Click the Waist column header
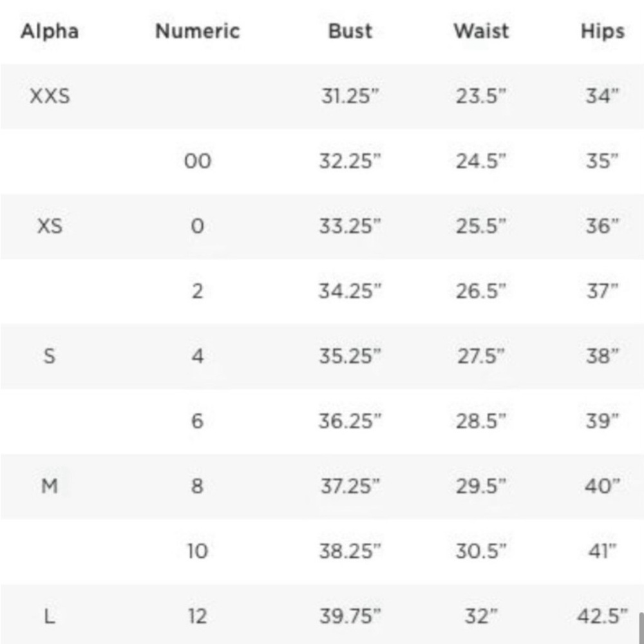The image size is (644, 644). click(x=481, y=31)
